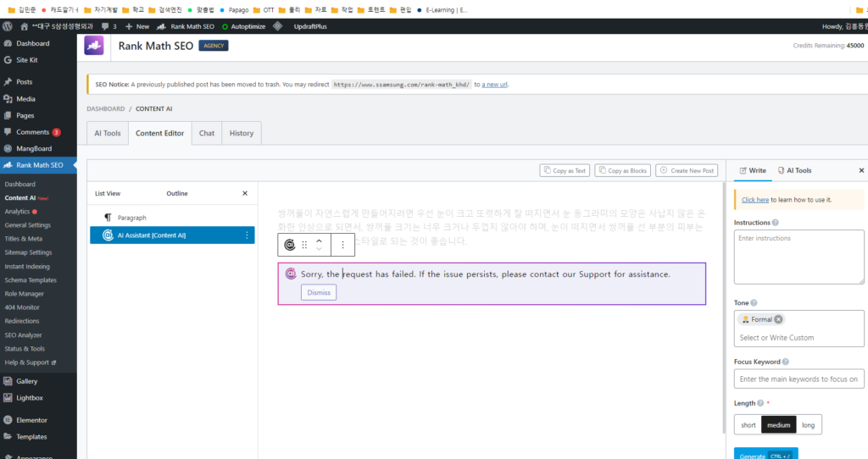Open Status & Tools submenu
The height and width of the screenshot is (459, 868).
pyautogui.click(x=25, y=349)
